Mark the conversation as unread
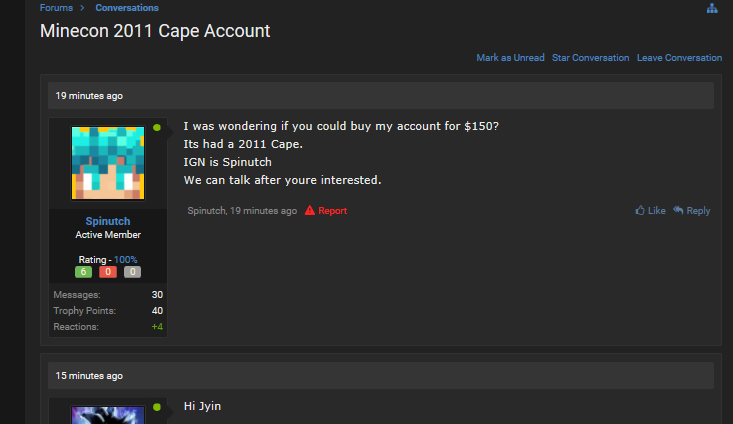 coord(510,58)
